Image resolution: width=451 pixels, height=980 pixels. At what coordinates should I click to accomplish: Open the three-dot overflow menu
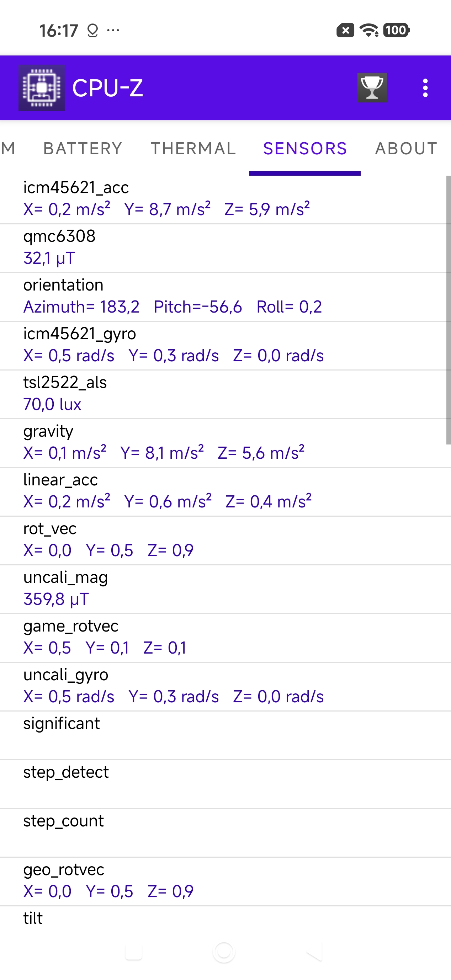(x=425, y=88)
